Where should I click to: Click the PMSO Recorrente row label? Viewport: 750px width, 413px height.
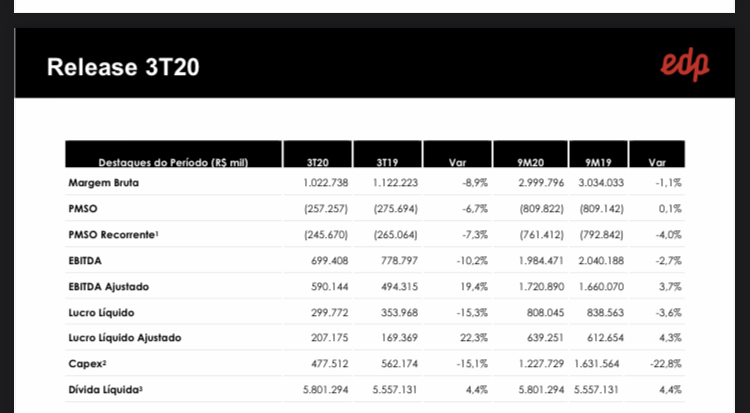pyautogui.click(x=113, y=235)
